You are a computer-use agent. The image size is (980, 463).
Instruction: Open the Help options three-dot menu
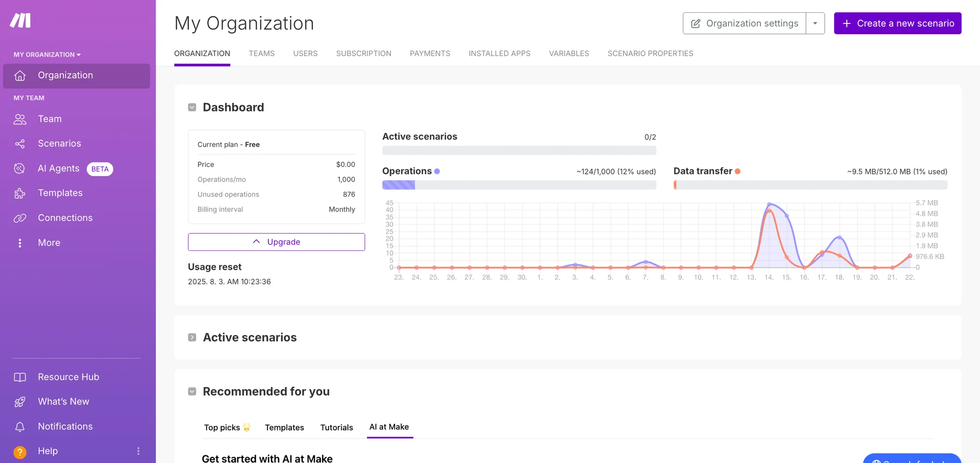click(x=138, y=451)
